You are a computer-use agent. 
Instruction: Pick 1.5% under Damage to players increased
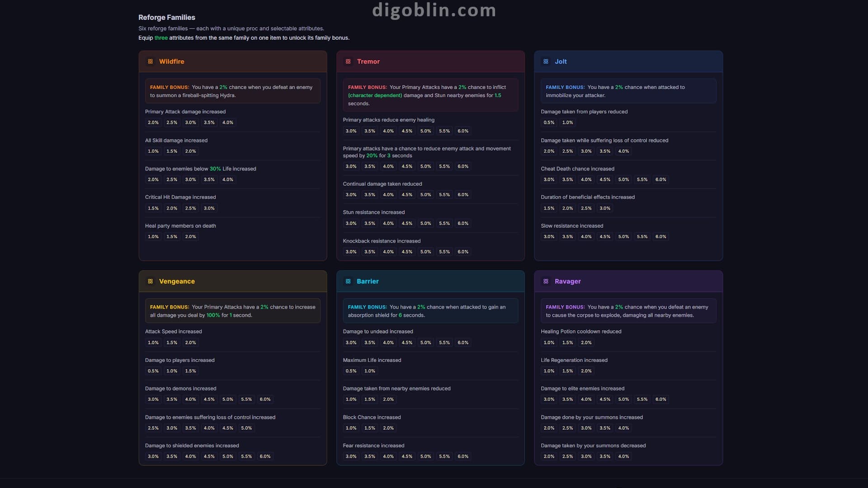point(191,371)
